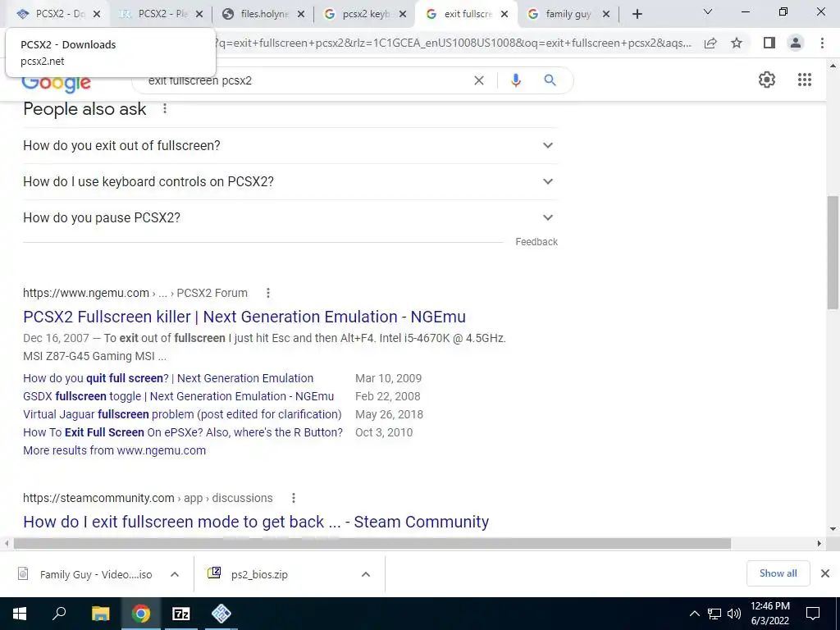The image size is (840, 630).
Task: Open Google settings gear icon
Action: click(767, 80)
